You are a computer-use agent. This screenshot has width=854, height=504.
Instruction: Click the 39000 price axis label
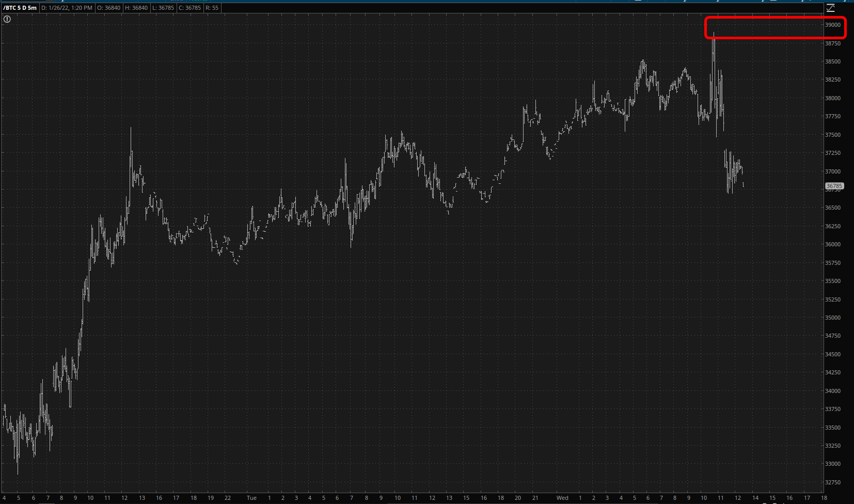pos(832,25)
